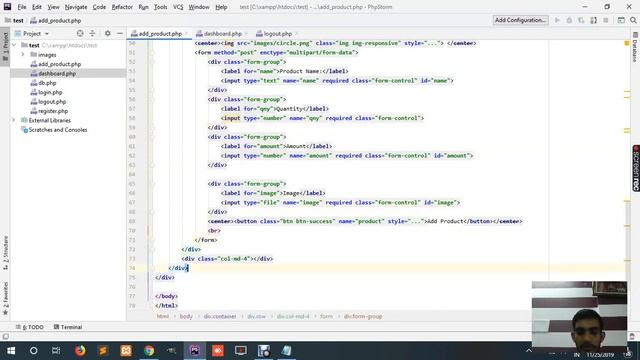Open the Edit menu
The width and height of the screenshot is (640, 360).
click(37, 7)
